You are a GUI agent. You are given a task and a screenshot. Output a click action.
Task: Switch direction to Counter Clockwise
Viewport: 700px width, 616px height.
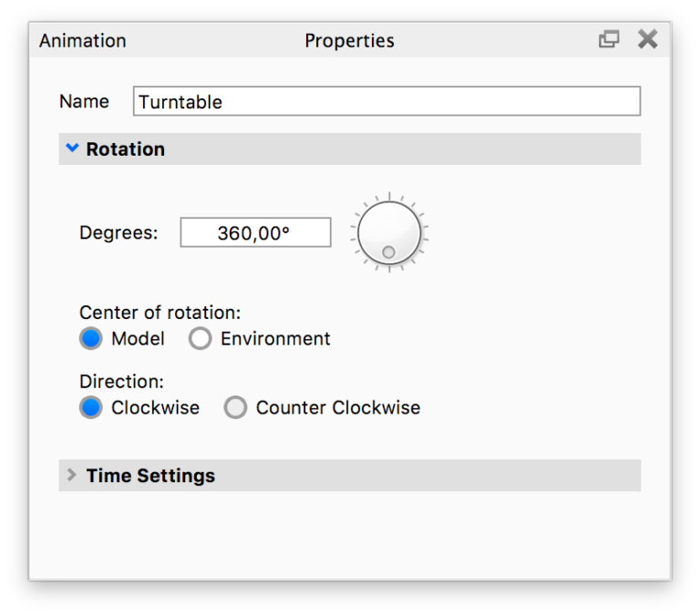tap(236, 407)
